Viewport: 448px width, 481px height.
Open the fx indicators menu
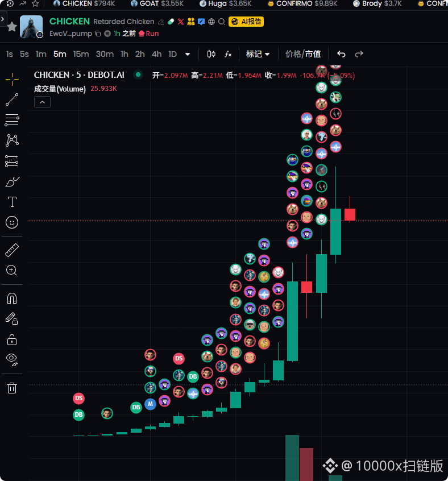pyautogui.click(x=228, y=54)
